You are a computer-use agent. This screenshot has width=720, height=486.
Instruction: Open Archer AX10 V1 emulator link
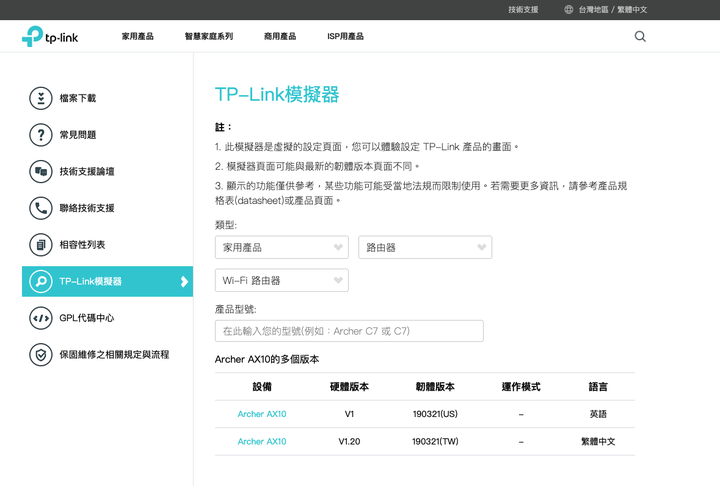tap(262, 414)
